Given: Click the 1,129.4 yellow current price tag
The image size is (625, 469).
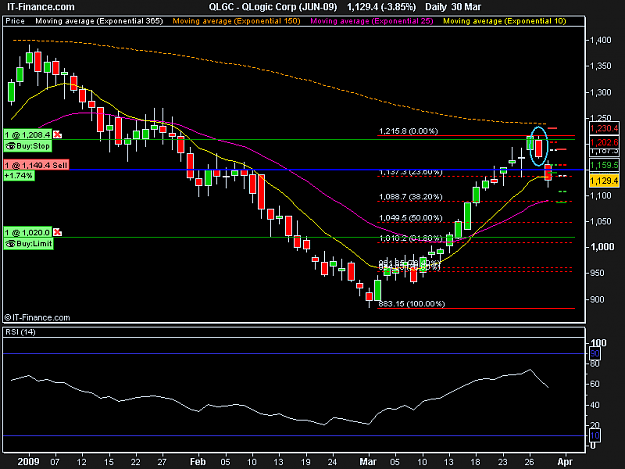Looking at the screenshot, I should [604, 181].
